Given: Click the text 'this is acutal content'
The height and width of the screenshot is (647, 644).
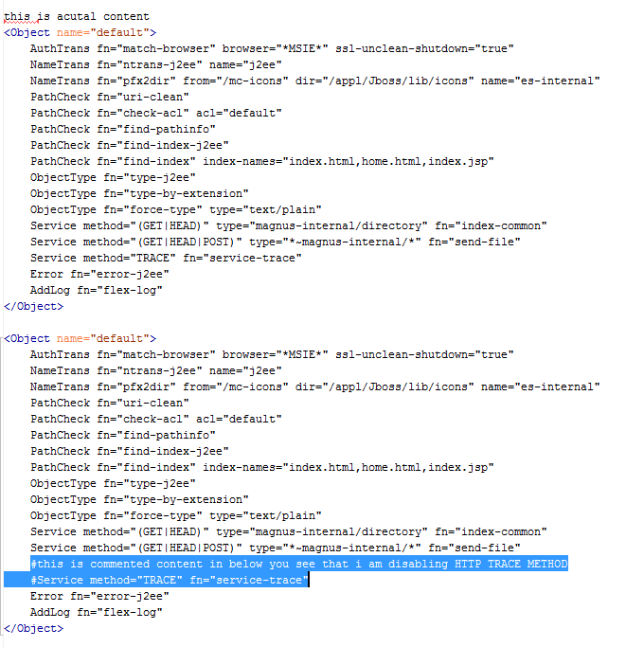Looking at the screenshot, I should 77,16.
